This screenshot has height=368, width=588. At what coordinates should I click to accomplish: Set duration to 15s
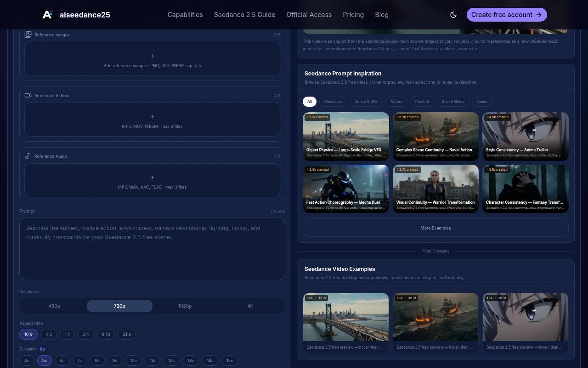[230, 361]
